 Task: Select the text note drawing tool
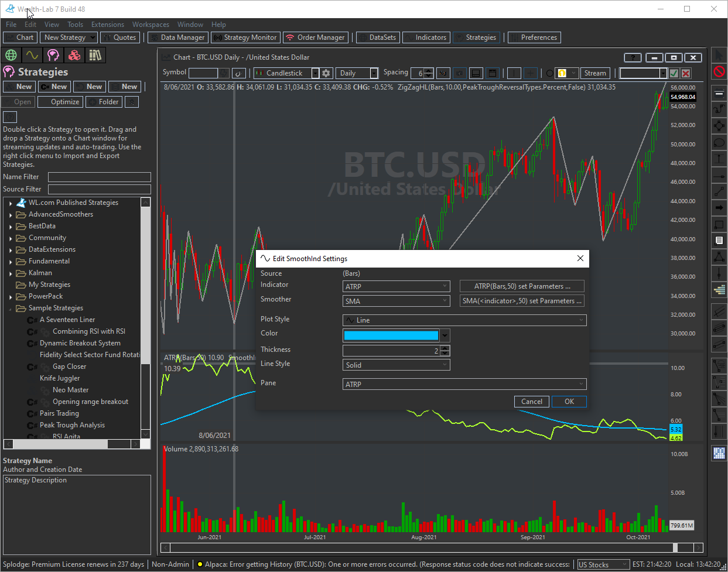(719, 241)
